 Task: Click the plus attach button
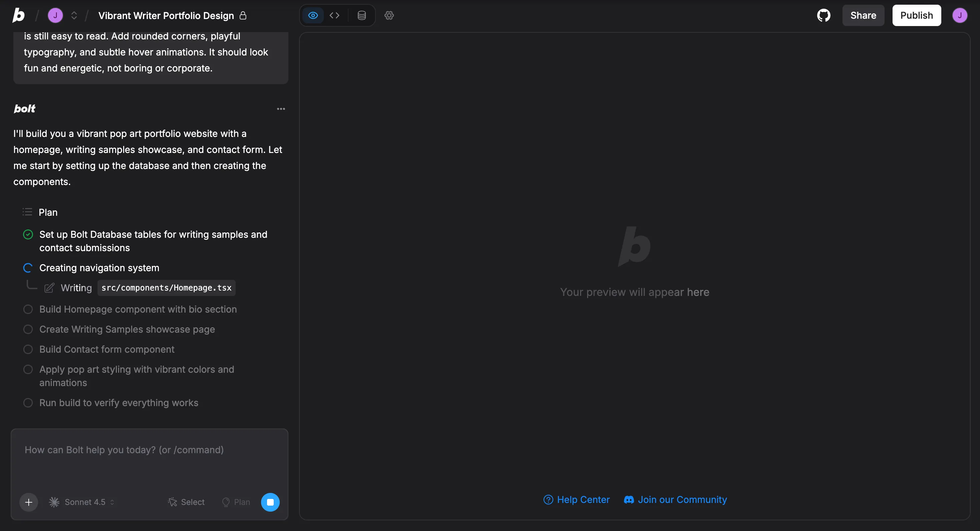28,502
